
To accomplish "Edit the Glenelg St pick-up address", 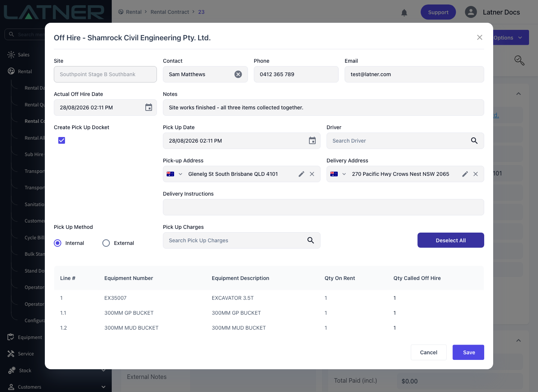I will 302,174.
